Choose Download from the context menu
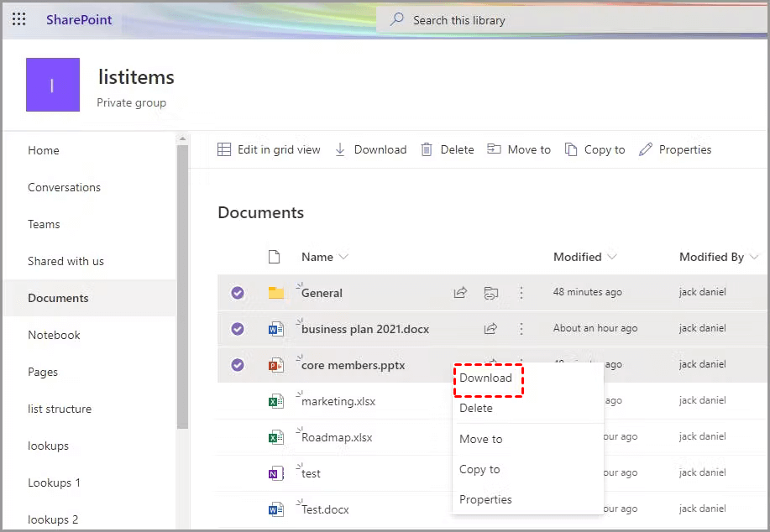 [485, 378]
